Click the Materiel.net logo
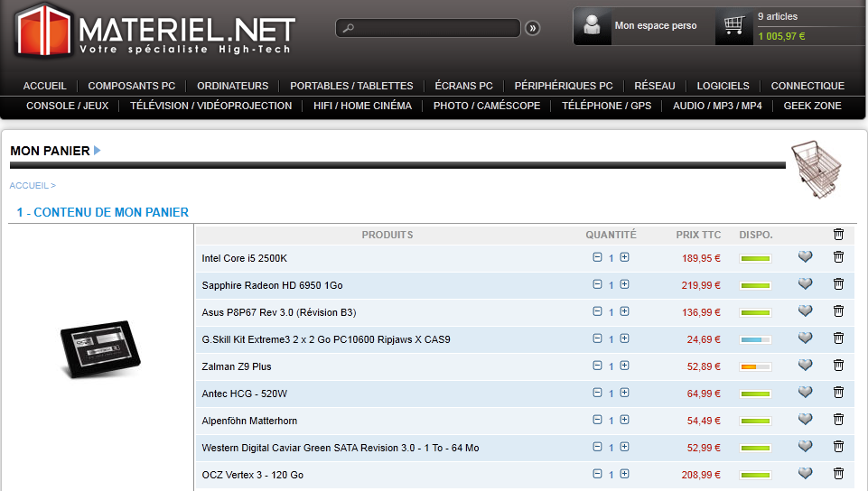Viewport: 868px width, 491px height. [x=154, y=29]
